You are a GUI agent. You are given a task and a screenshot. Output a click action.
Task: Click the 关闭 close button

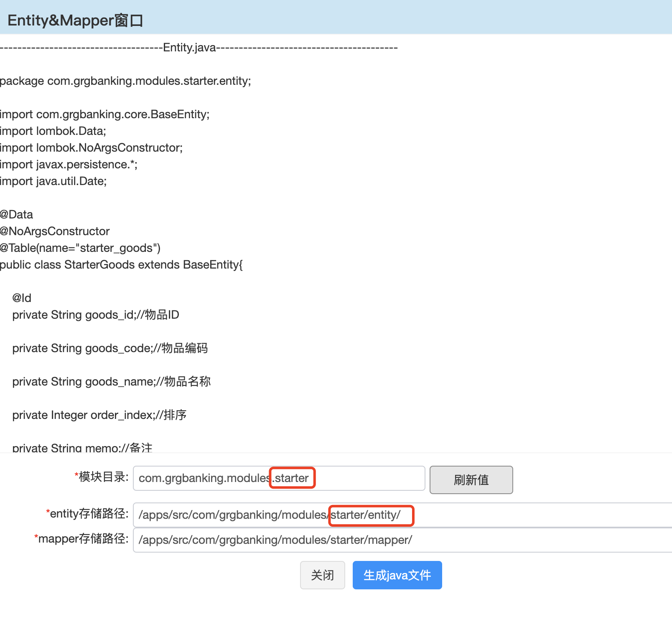(x=322, y=575)
